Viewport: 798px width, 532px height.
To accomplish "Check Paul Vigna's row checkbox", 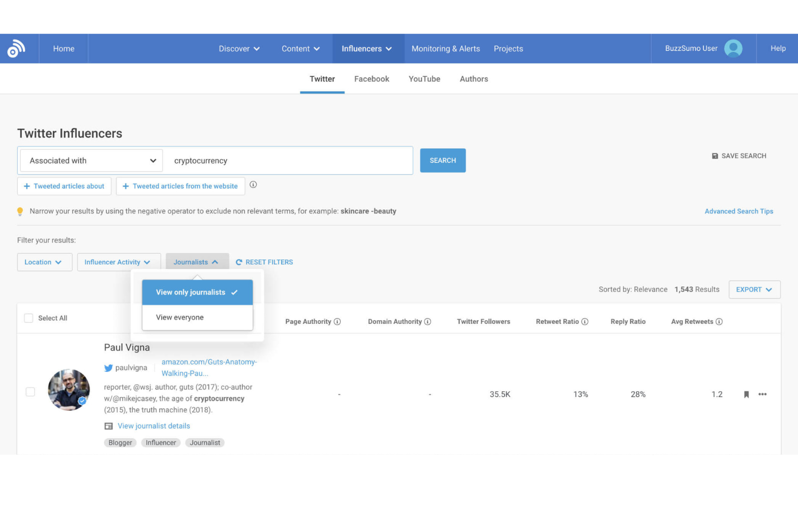I will [x=30, y=392].
